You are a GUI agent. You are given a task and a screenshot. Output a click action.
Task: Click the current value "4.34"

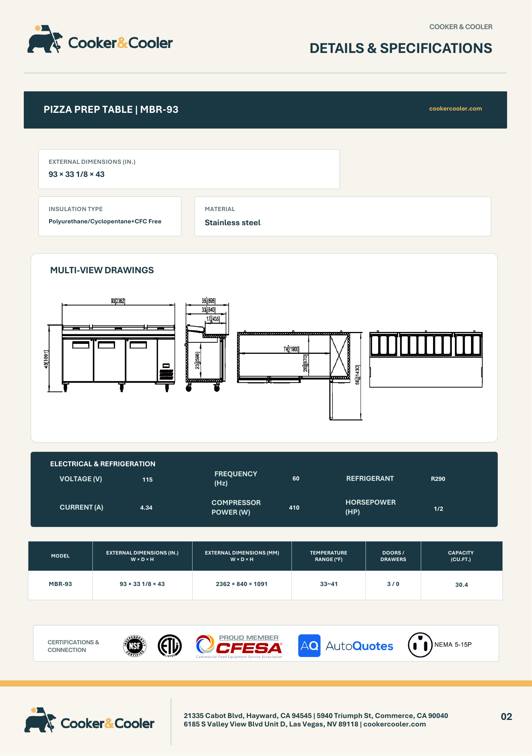(146, 508)
